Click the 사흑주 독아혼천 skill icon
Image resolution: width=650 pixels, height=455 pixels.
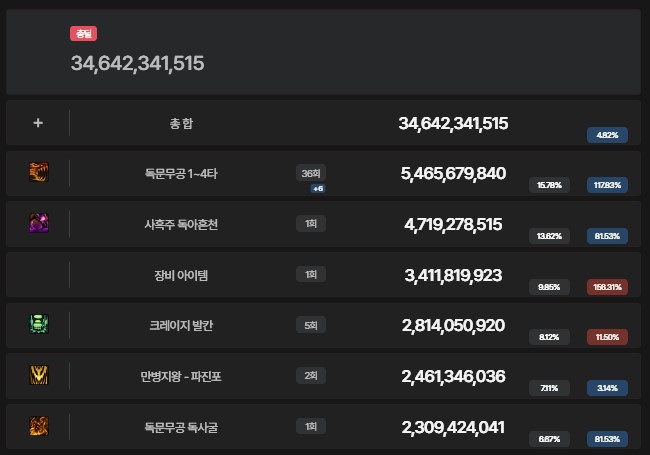(x=38, y=223)
